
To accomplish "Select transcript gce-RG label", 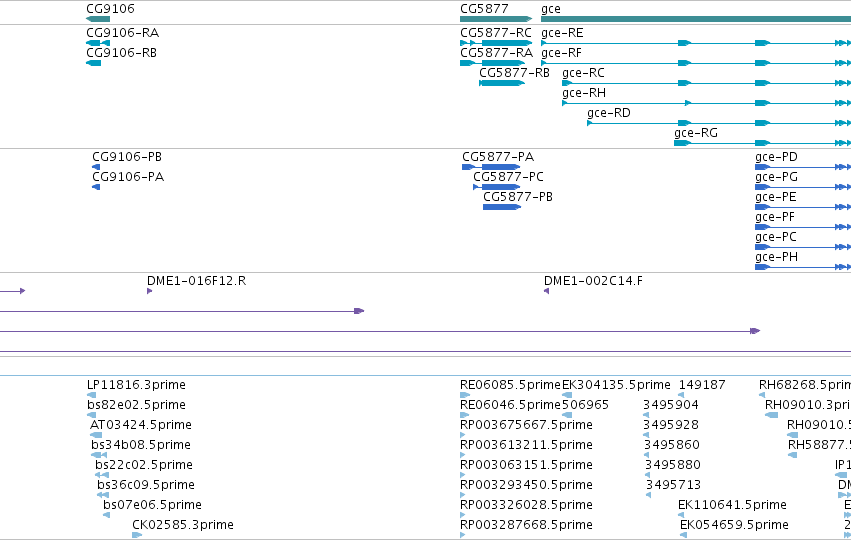I will coord(696,132).
